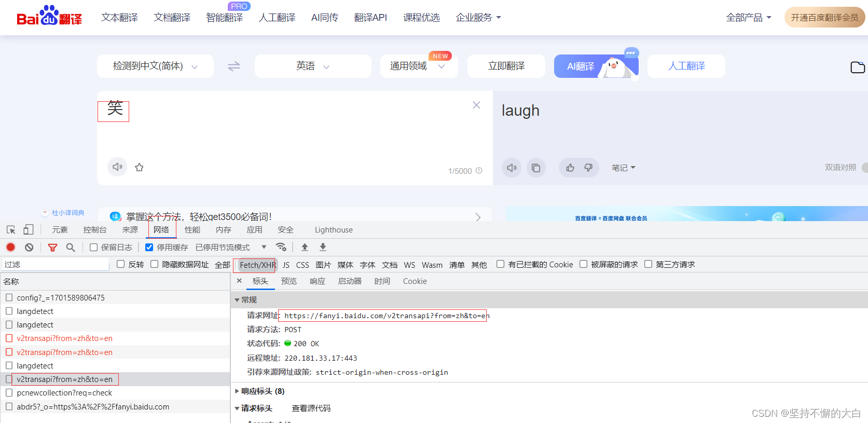Swap source and target languages icon

click(234, 66)
